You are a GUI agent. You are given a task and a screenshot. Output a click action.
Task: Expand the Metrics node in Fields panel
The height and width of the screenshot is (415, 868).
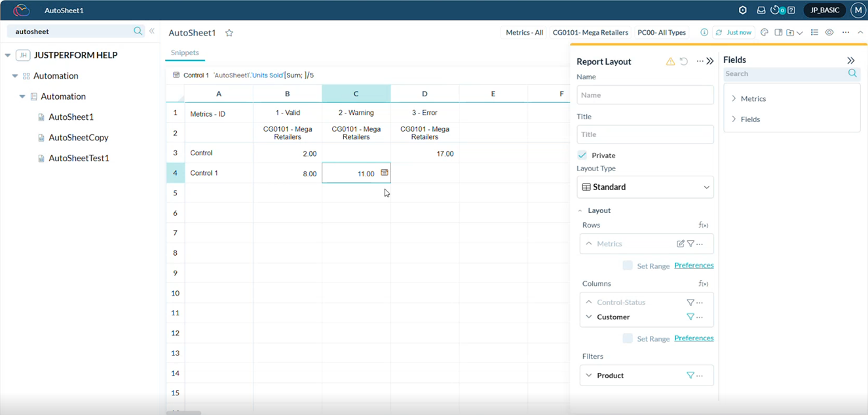pos(734,98)
